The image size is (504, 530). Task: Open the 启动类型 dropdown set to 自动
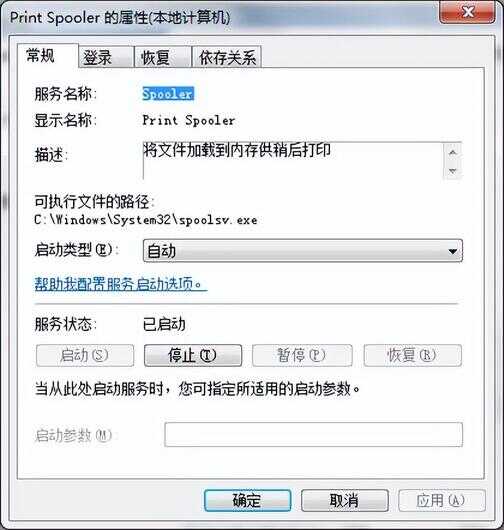click(303, 251)
